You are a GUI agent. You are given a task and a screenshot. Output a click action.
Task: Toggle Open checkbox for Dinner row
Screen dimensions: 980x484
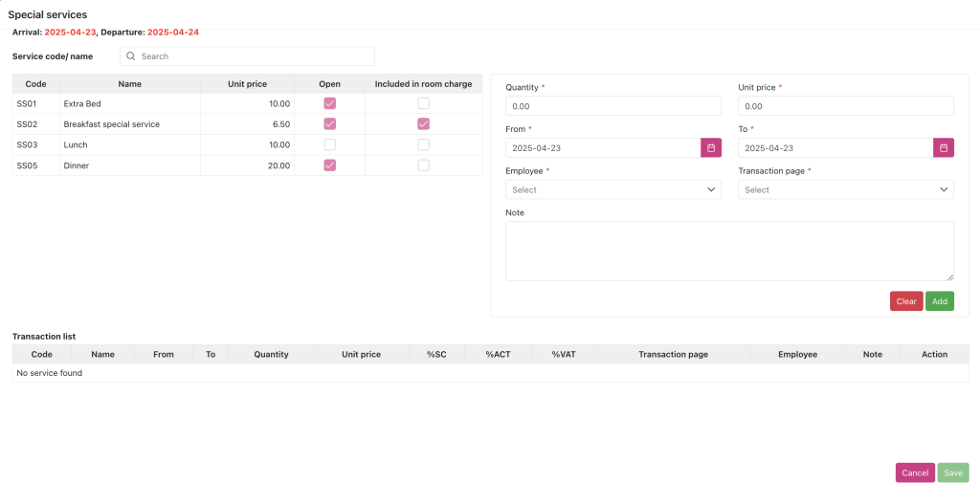(x=329, y=165)
